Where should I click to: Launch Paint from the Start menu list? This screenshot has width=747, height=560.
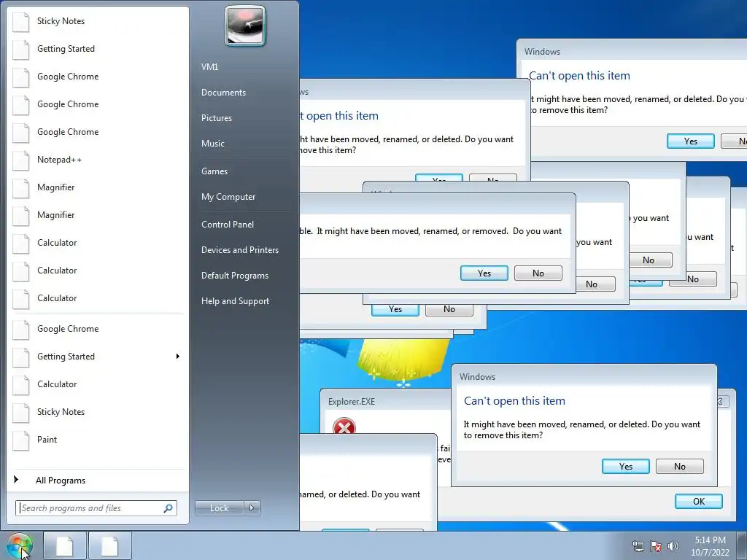98,440
